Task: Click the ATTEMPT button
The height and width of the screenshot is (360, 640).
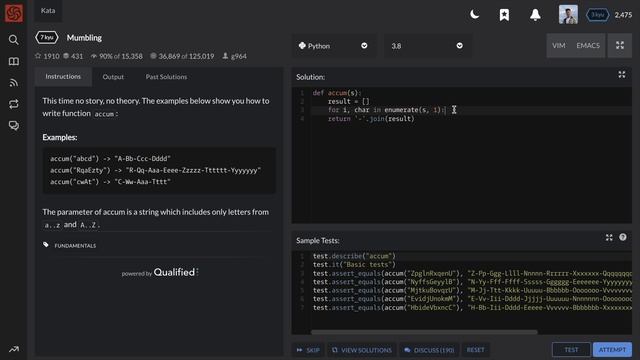Action: coord(612,350)
